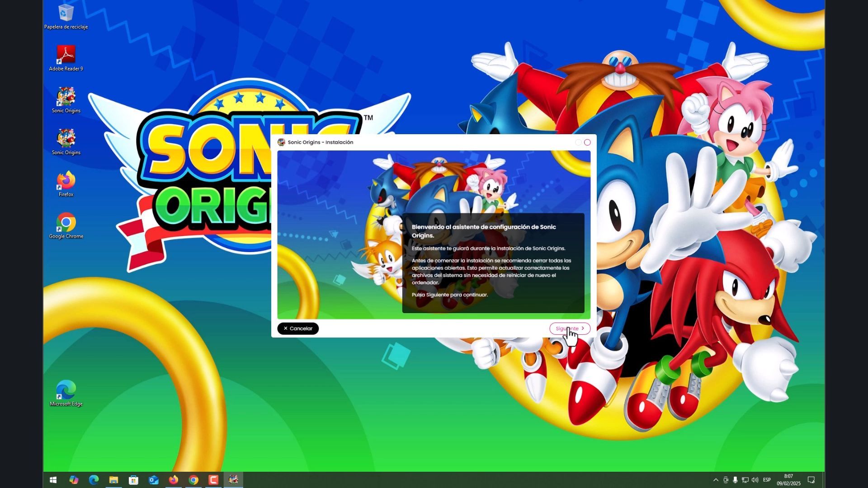Open the notification center icon
The height and width of the screenshot is (488, 868).
click(811, 480)
